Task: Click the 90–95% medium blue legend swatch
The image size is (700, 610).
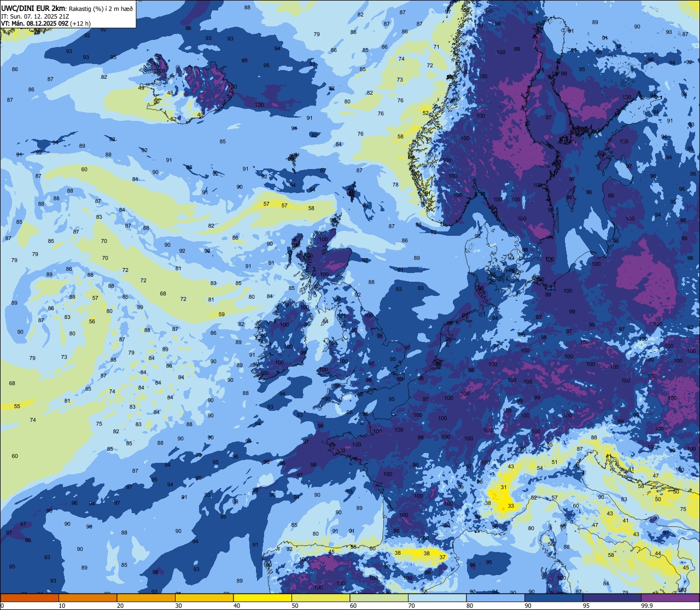Action: click(x=553, y=597)
